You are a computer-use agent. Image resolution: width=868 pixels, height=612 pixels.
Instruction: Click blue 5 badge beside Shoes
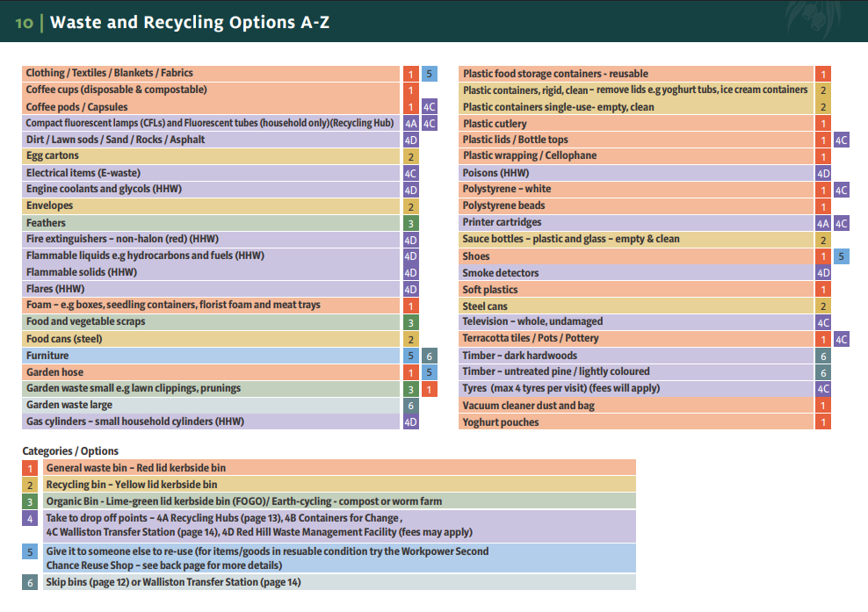coord(842,256)
